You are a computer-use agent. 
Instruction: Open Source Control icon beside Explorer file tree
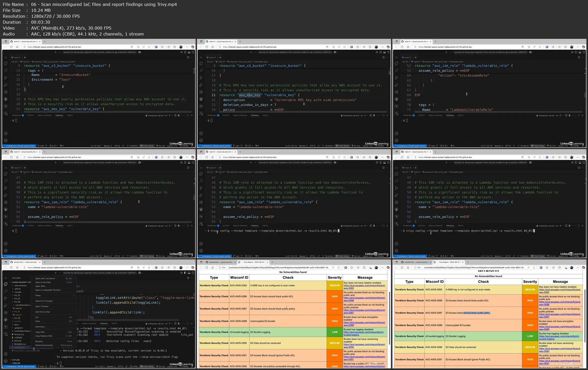(x=6, y=299)
